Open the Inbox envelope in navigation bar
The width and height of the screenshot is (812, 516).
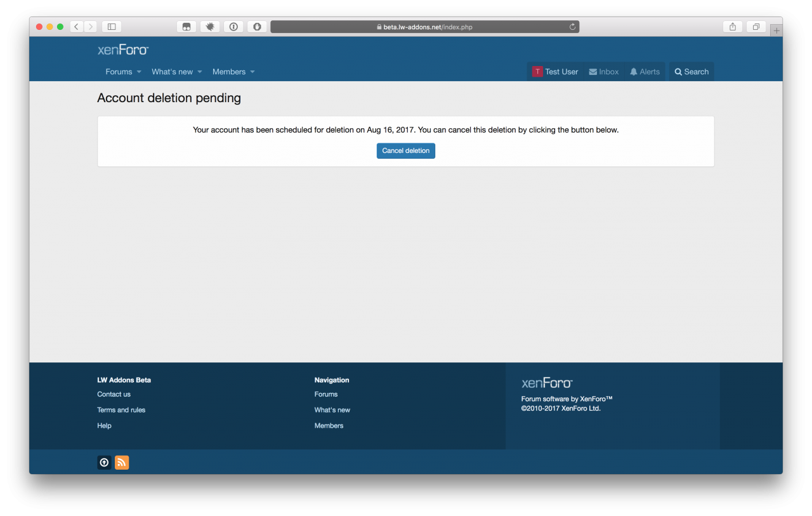point(603,72)
